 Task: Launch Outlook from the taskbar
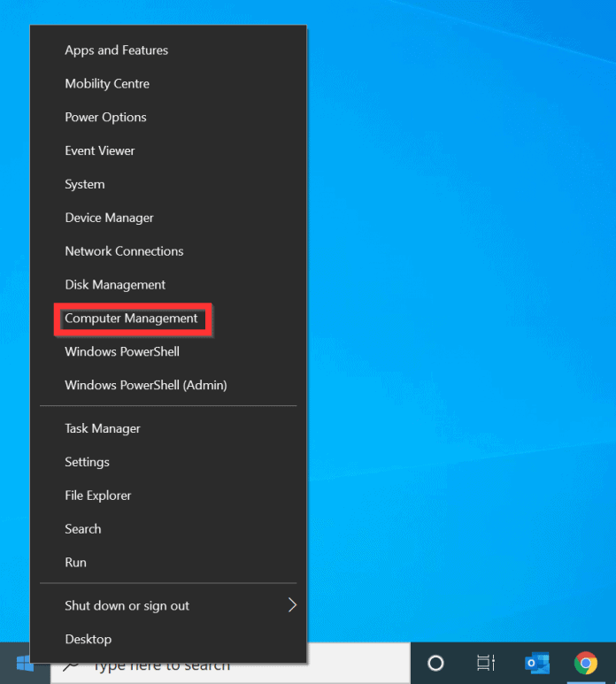coord(536,663)
